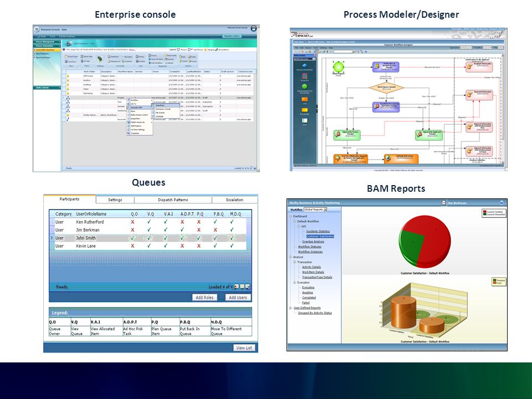Image resolution: width=532 pixels, height=399 pixels.
Task: Open the Workflow Statuses link
Action: click(x=309, y=247)
